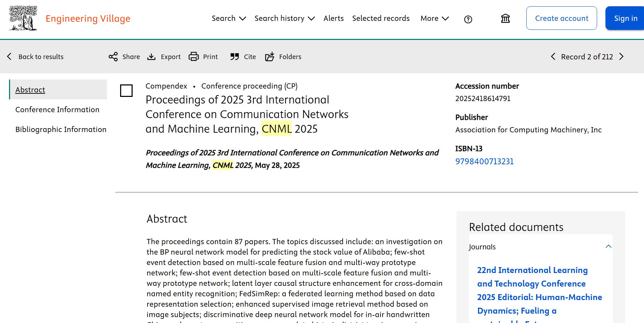Go to next record arrow
Image resolution: width=644 pixels, height=323 pixels.
621,57
